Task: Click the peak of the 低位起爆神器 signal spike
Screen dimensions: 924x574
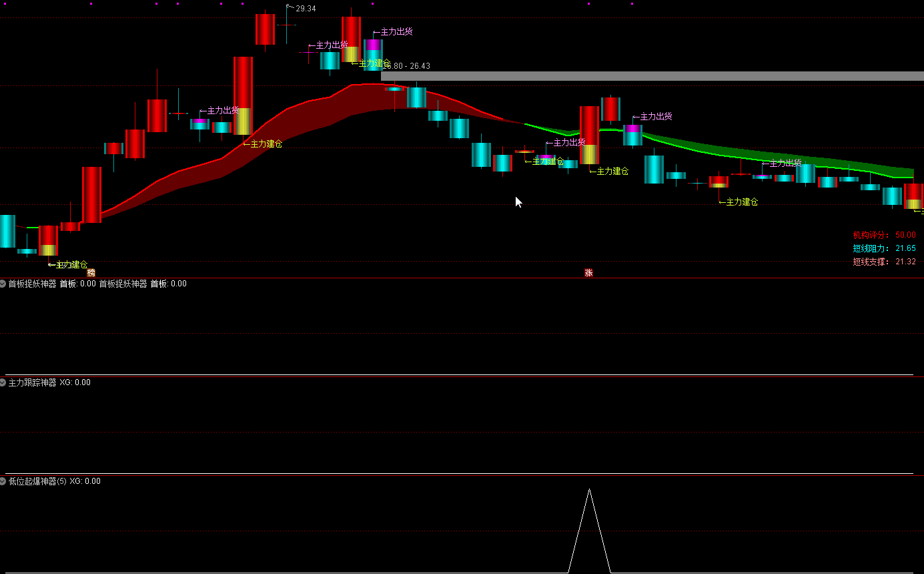Action: click(589, 490)
